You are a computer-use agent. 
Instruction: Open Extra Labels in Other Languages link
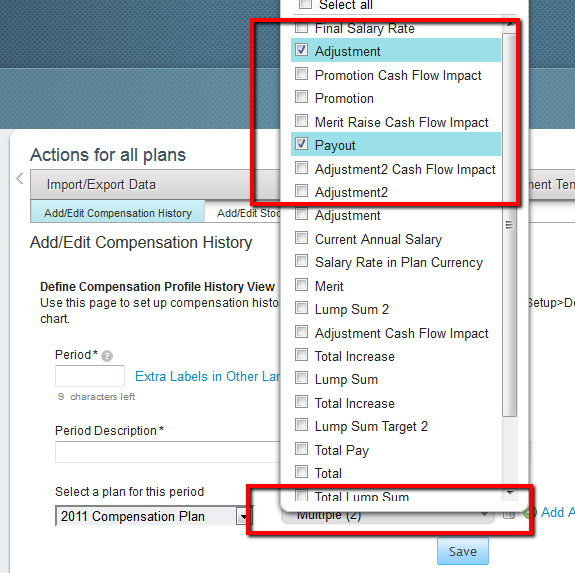coord(208,377)
